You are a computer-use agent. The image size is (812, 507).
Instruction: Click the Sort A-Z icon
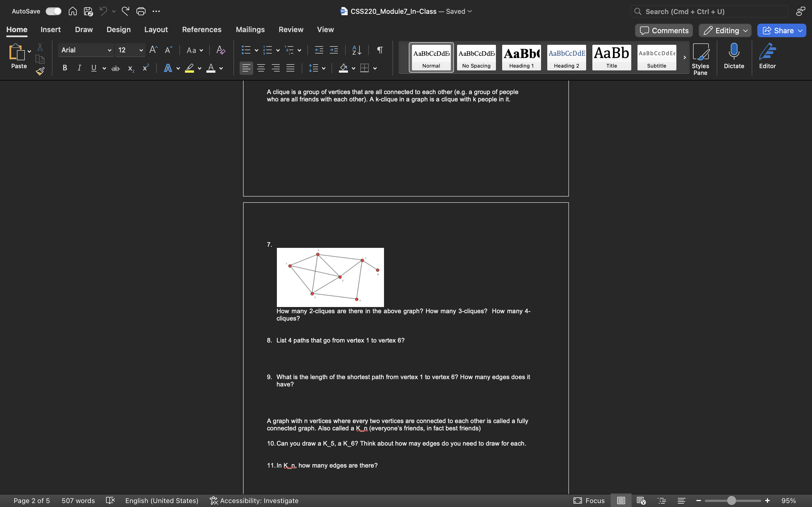click(356, 50)
